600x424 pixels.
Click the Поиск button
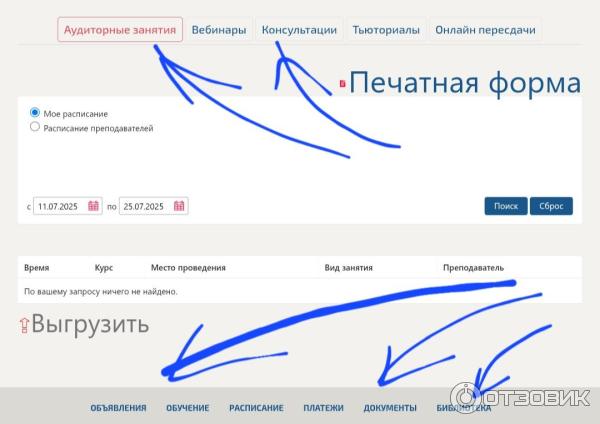tap(506, 206)
